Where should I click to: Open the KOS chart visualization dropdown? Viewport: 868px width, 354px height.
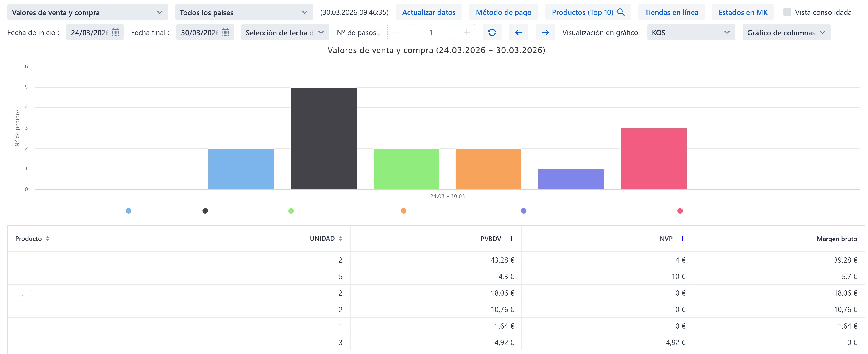tap(691, 33)
